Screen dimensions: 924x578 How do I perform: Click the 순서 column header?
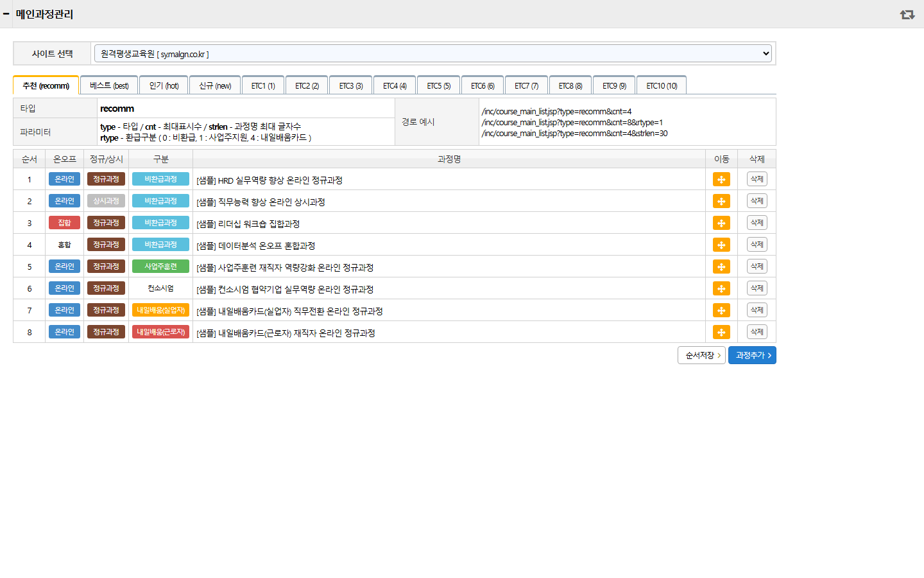point(29,159)
